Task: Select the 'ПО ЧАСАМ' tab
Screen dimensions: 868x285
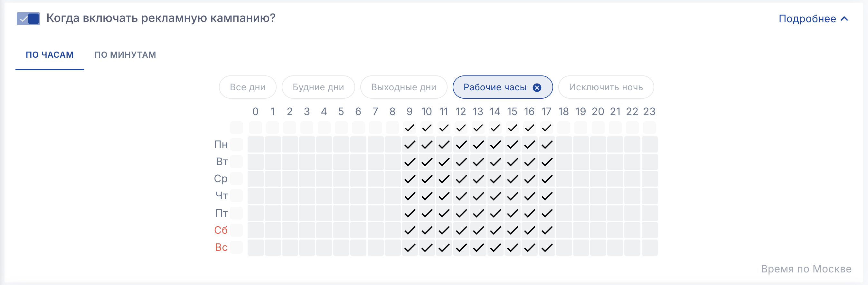Action: 50,54
